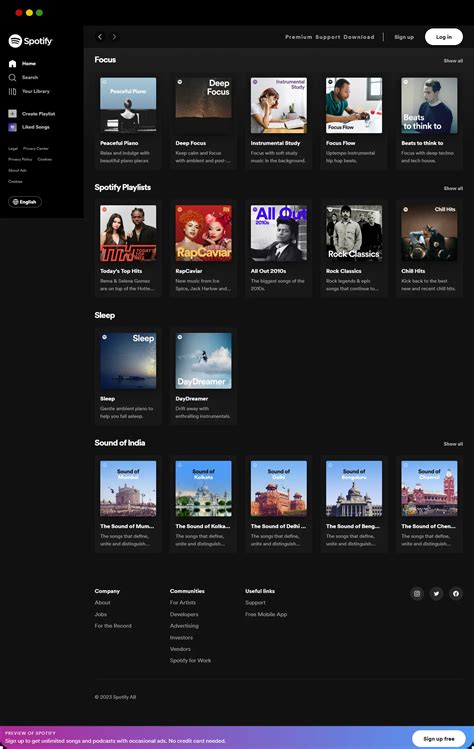The width and height of the screenshot is (474, 749).
Task: Go forward with right chevron arrow
Action: coord(114,37)
